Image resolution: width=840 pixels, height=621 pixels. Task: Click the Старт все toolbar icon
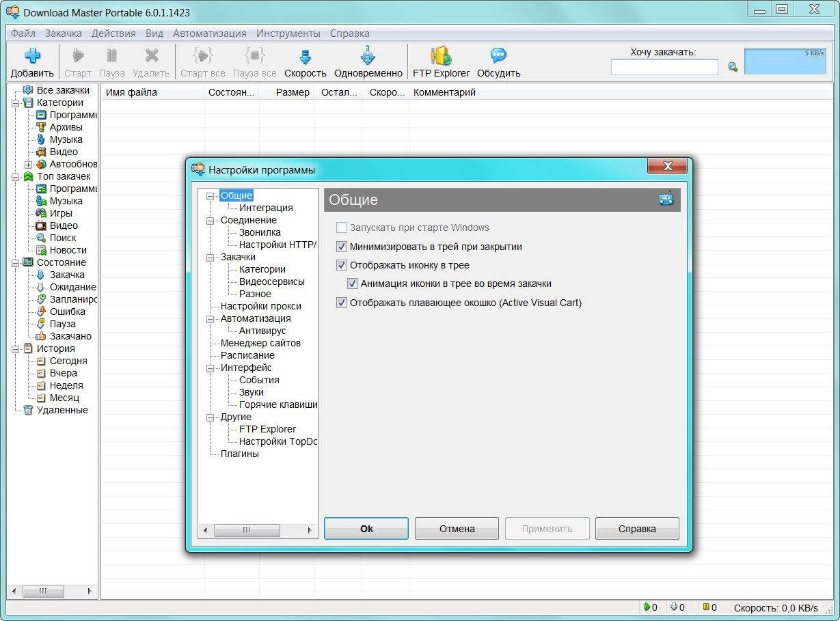click(x=202, y=56)
